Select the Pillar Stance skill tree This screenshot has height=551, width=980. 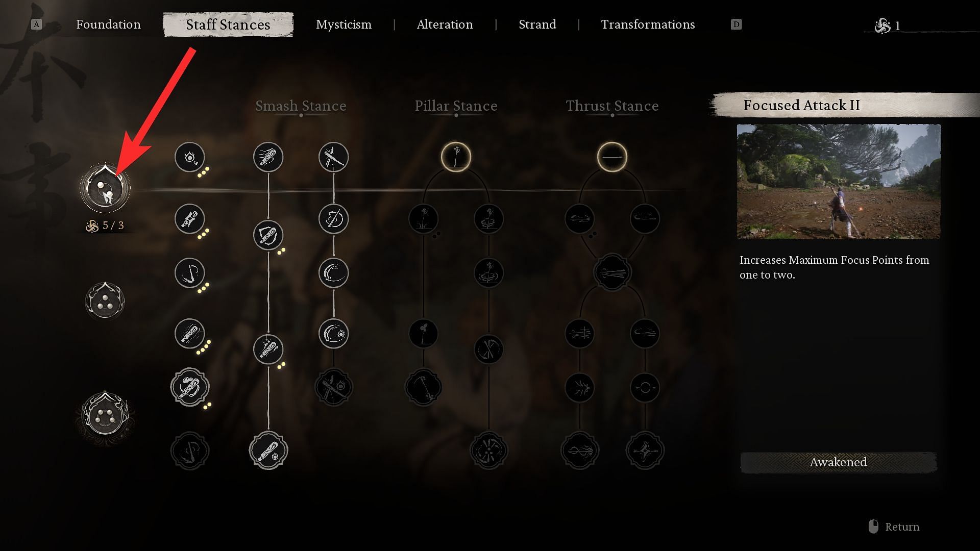click(456, 105)
